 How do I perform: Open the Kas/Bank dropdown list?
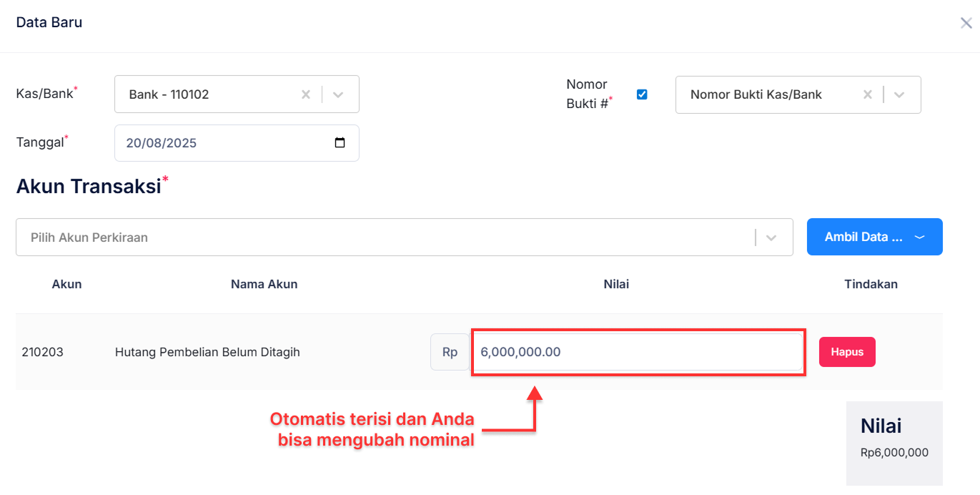(x=338, y=94)
